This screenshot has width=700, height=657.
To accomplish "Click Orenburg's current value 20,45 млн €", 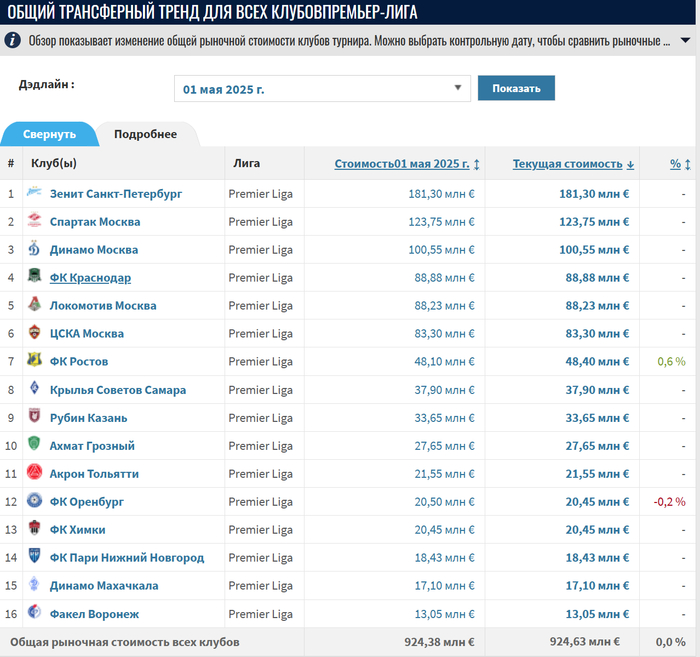I will (597, 502).
